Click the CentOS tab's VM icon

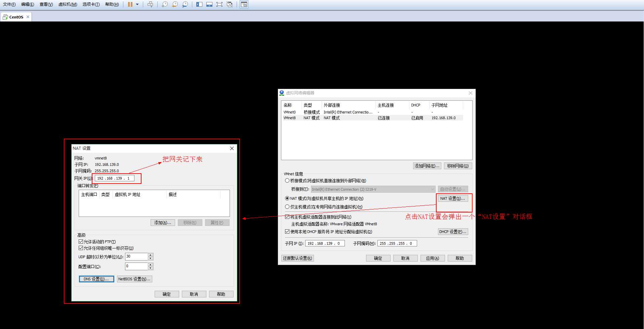click(x=5, y=17)
